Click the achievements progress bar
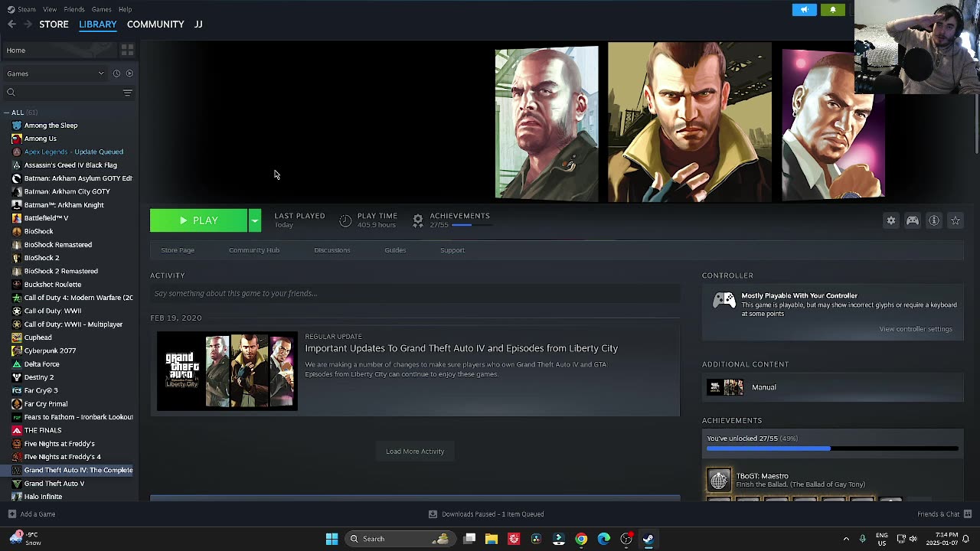This screenshot has width=980, height=551. click(x=832, y=448)
